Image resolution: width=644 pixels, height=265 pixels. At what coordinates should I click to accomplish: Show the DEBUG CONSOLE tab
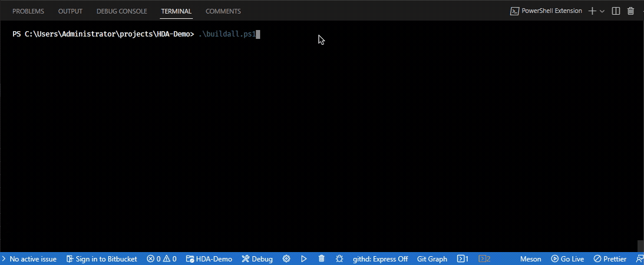click(121, 11)
